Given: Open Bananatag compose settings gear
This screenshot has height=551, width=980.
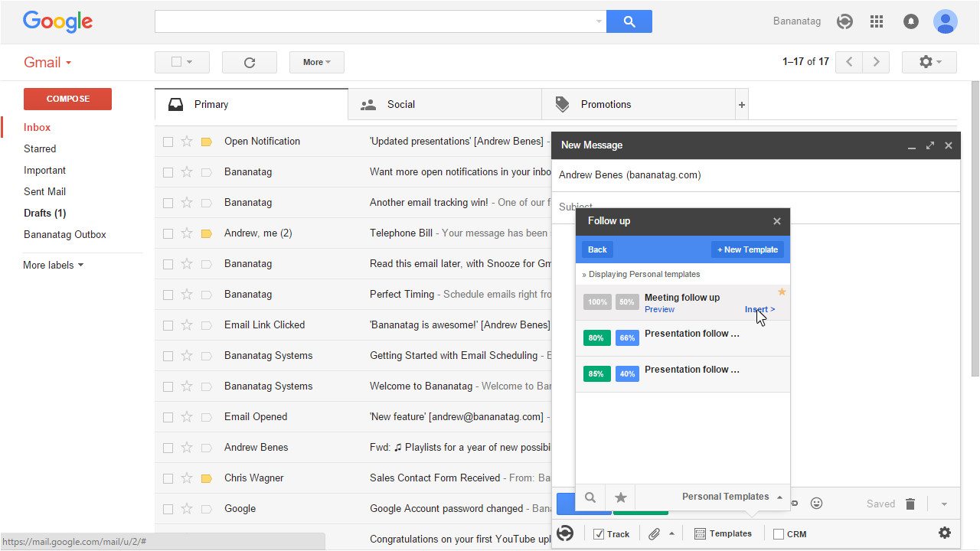Looking at the screenshot, I should pos(945,533).
